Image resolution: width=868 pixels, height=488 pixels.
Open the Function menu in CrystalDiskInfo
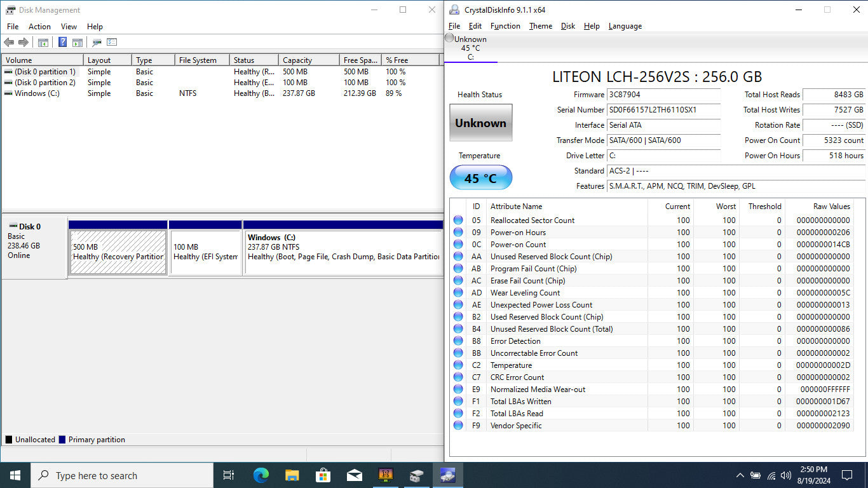click(x=505, y=26)
